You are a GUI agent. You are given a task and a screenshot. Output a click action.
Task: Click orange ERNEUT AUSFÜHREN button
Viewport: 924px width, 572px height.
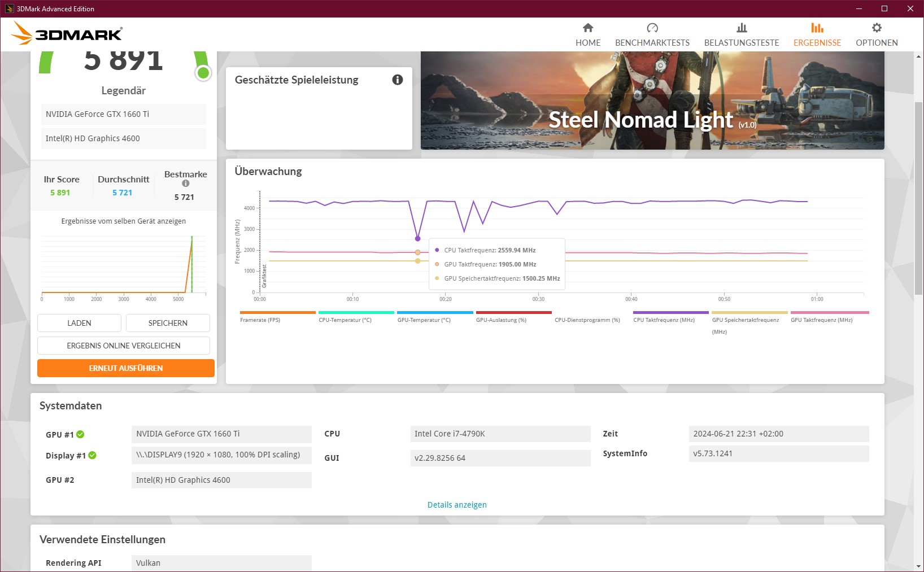pyautogui.click(x=126, y=368)
